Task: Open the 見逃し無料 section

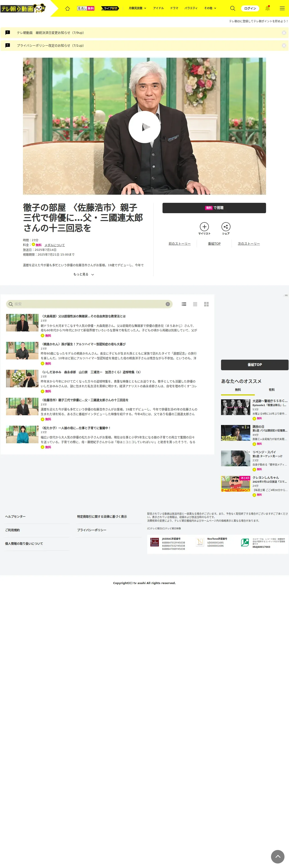Action: (x=86, y=8)
